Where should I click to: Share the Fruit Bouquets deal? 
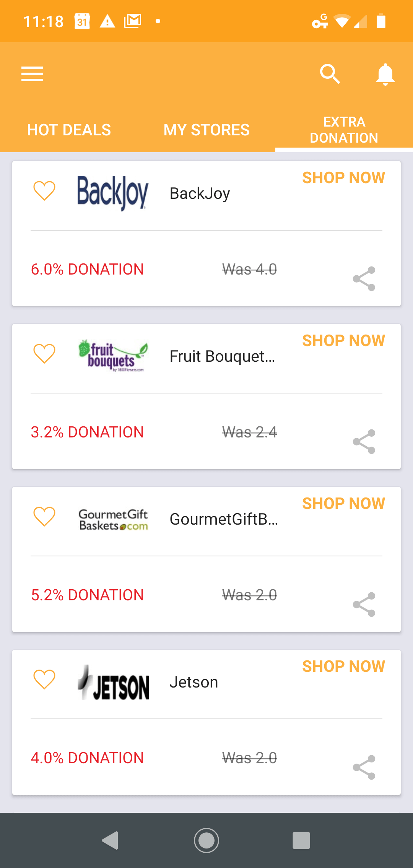point(364,442)
